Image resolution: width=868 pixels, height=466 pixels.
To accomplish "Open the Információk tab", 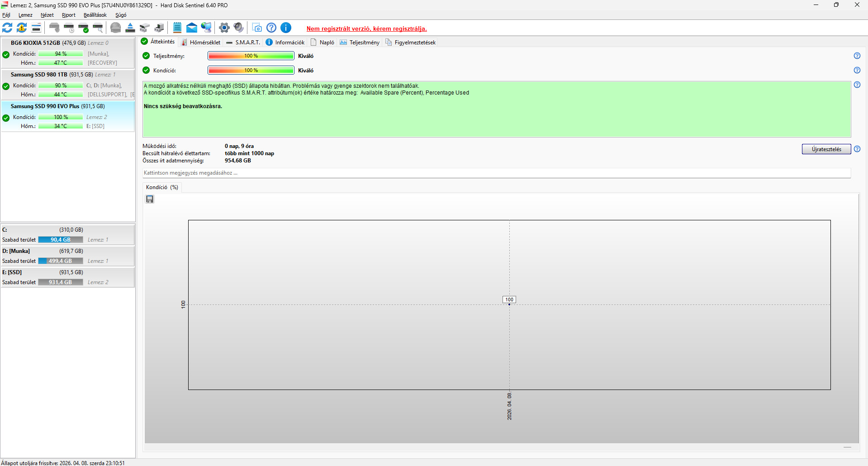I will (x=285, y=42).
